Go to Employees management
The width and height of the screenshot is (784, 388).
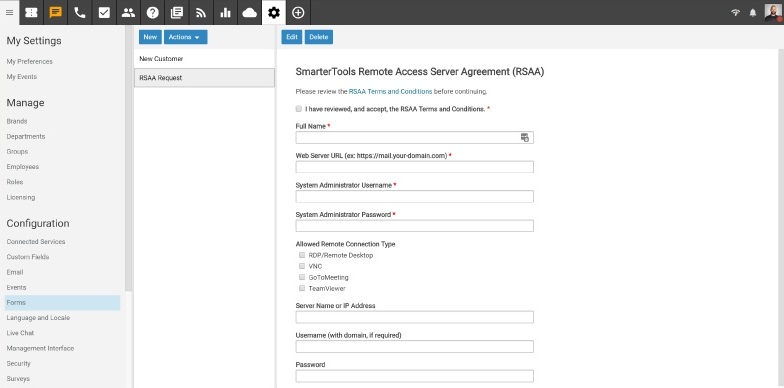tap(22, 166)
